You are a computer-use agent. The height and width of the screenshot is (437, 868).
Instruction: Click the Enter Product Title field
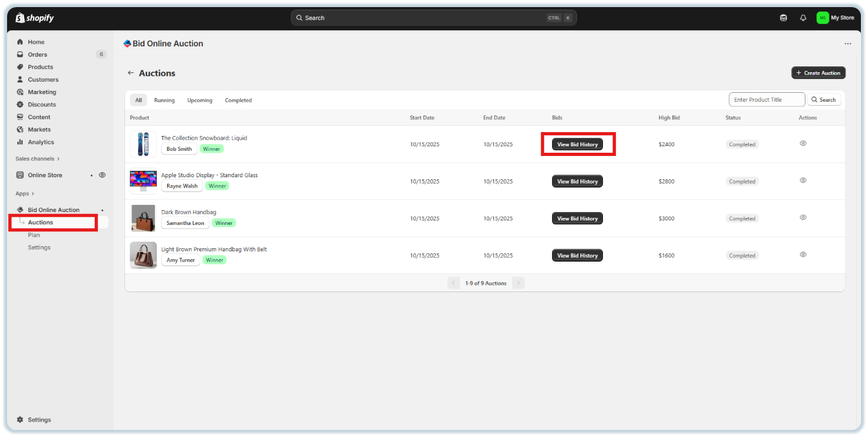[766, 100]
